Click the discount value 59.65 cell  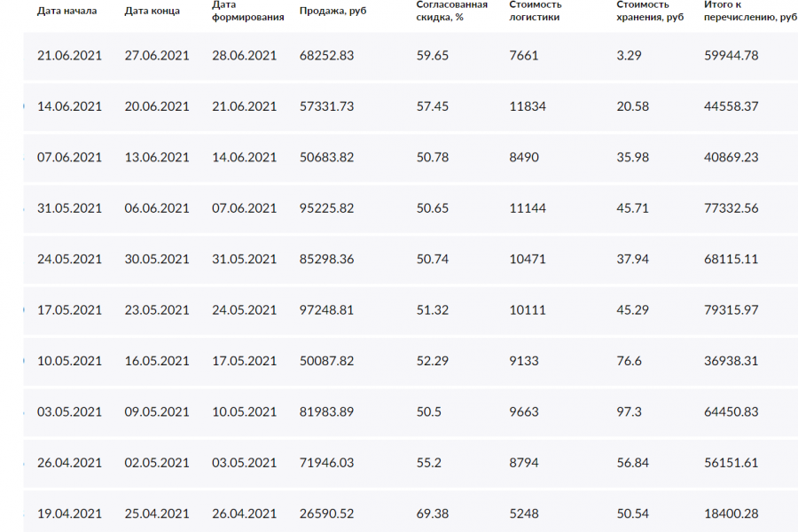click(x=432, y=55)
